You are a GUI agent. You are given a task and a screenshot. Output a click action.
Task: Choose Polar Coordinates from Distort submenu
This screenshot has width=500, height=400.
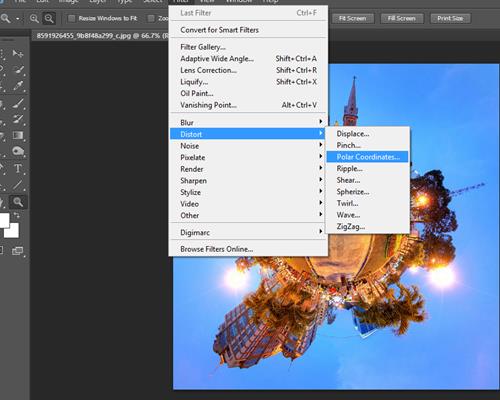367,157
